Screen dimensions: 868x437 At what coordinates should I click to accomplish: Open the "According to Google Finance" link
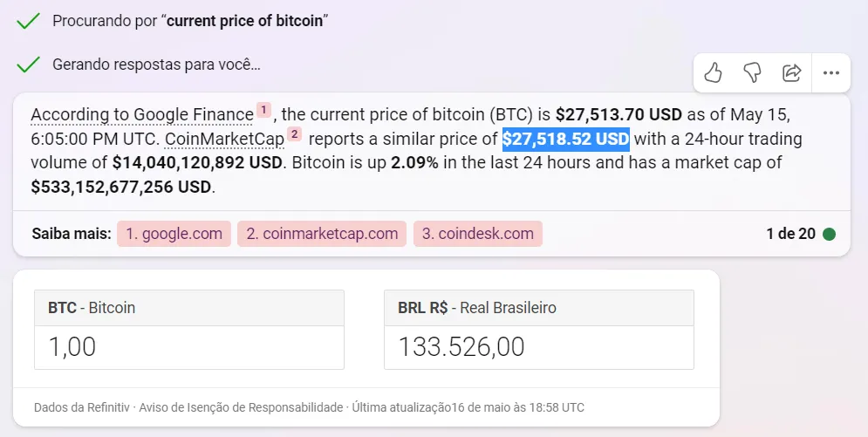(141, 114)
